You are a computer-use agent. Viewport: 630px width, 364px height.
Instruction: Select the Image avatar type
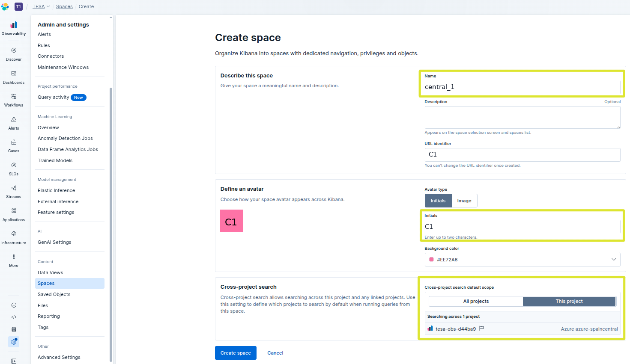(464, 201)
